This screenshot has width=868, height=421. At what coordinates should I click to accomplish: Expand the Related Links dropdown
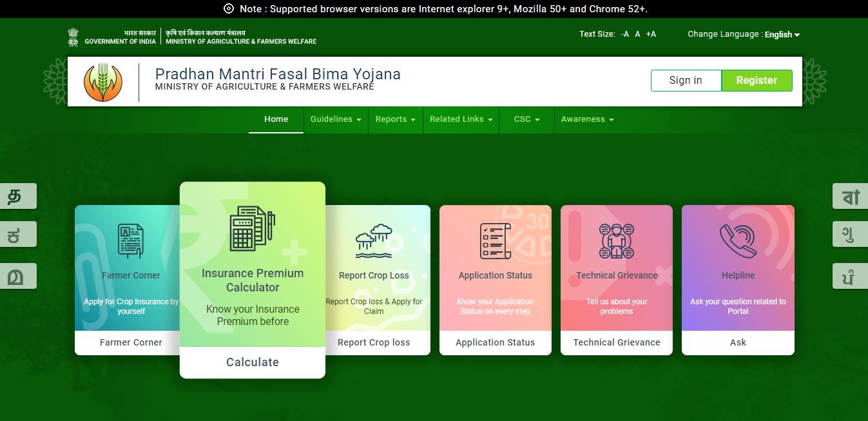pos(460,119)
